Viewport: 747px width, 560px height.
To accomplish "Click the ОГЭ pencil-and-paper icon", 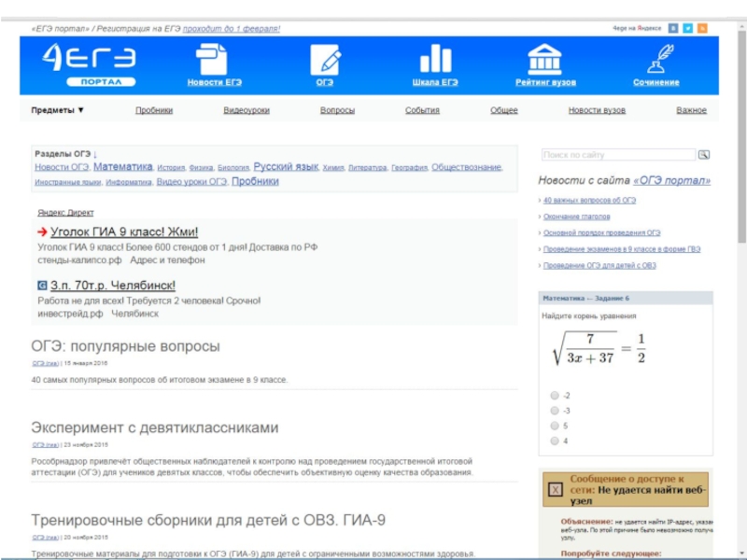I will pos(325,60).
